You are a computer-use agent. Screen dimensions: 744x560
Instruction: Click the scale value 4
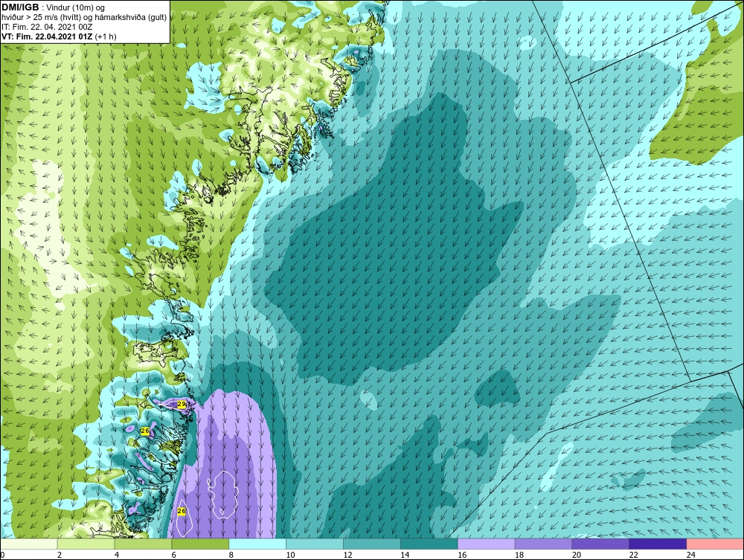coord(117,555)
